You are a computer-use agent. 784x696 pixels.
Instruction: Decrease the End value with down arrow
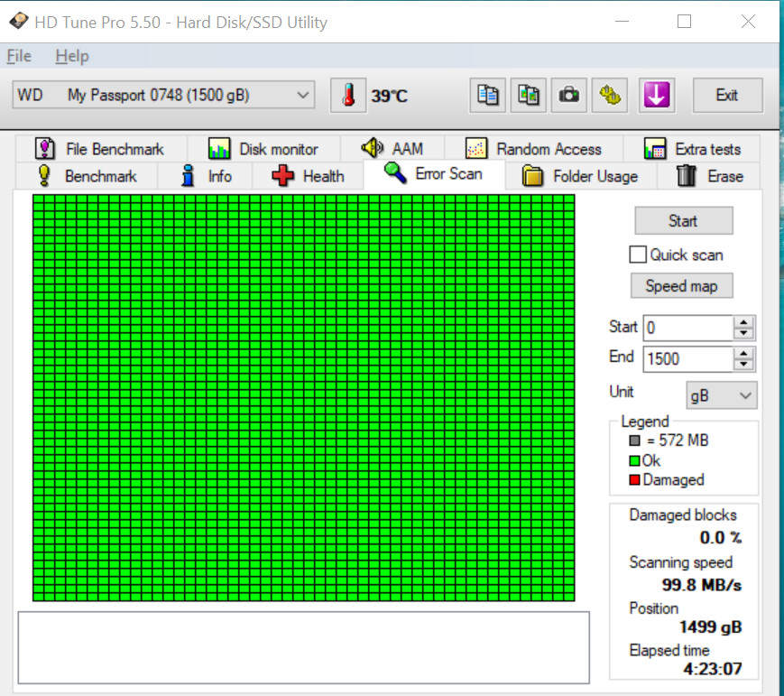pos(743,364)
